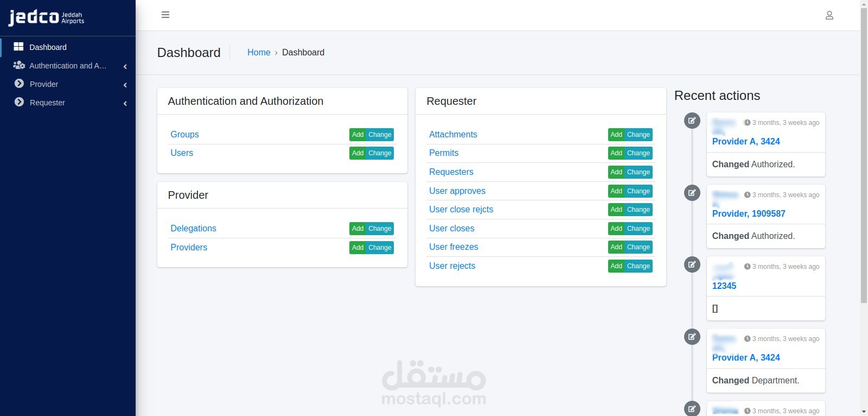The image size is (868, 416).
Task: Click the Jedco Jeddah Airports logo
Action: 46,18
